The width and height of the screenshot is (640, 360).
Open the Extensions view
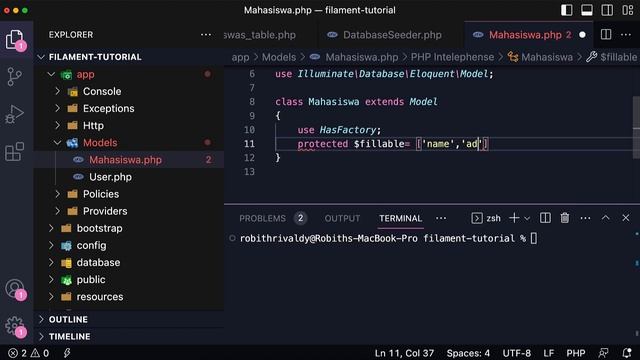click(x=15, y=151)
